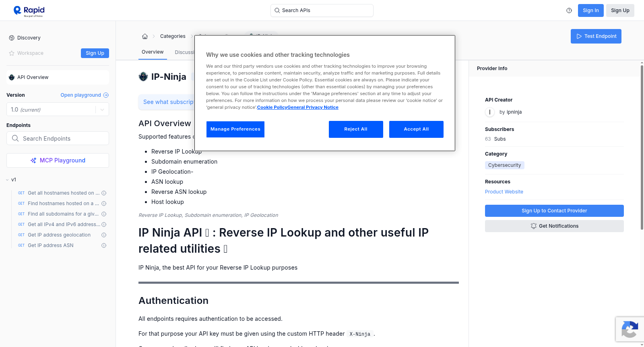
Task: Switch to the Overview tab
Action: point(153,52)
